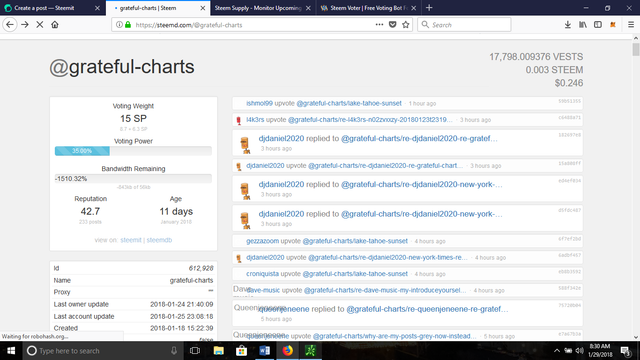Click the 35.00% Voting Power bar
The width and height of the screenshot is (640, 360).
[133, 151]
